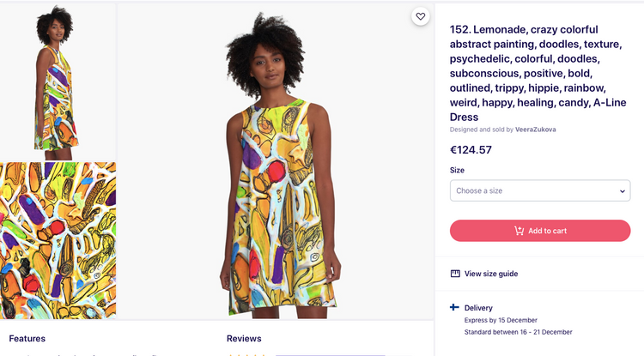Click the Standard delivery dates text
This screenshot has height=356, width=644.
(518, 332)
